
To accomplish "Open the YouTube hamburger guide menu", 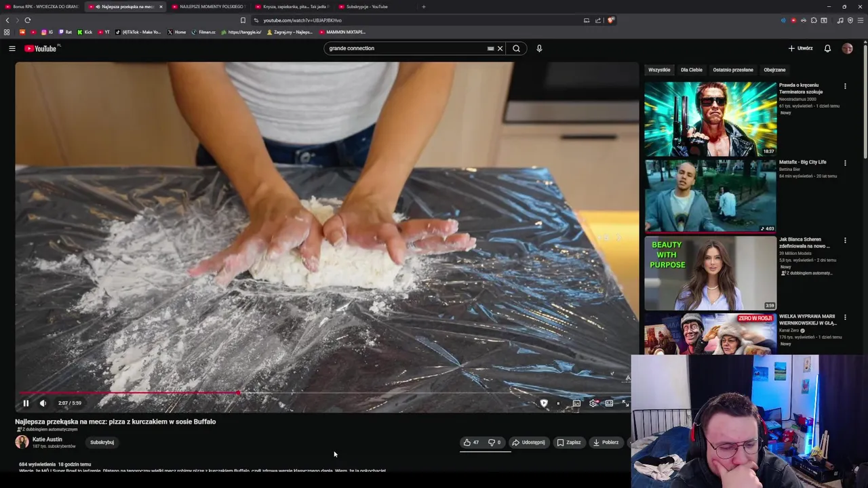I will (12, 48).
